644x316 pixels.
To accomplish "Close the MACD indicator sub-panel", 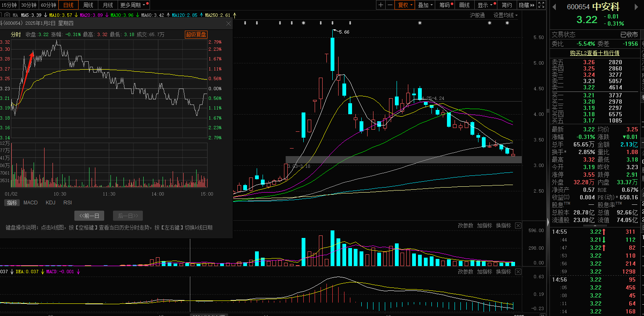I will [518, 272].
